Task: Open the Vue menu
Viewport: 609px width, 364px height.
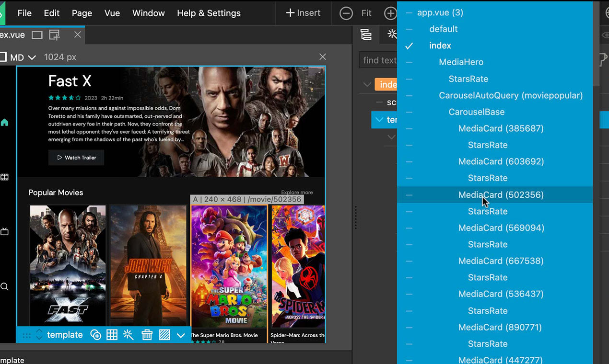Action: point(112,13)
